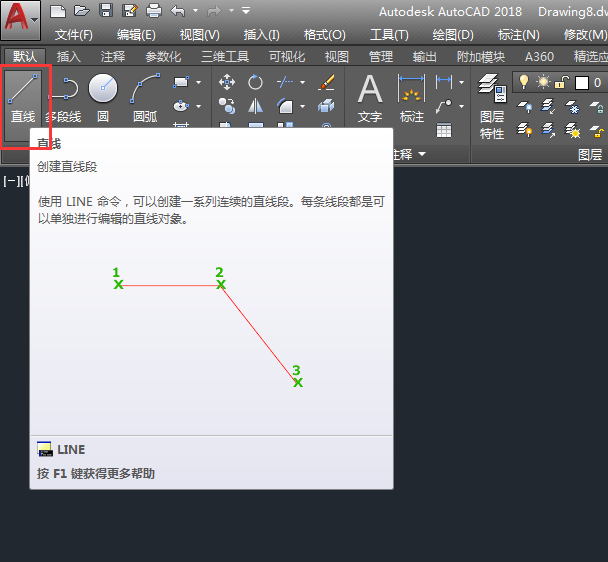Click the Undo arrow icon

(x=178, y=11)
